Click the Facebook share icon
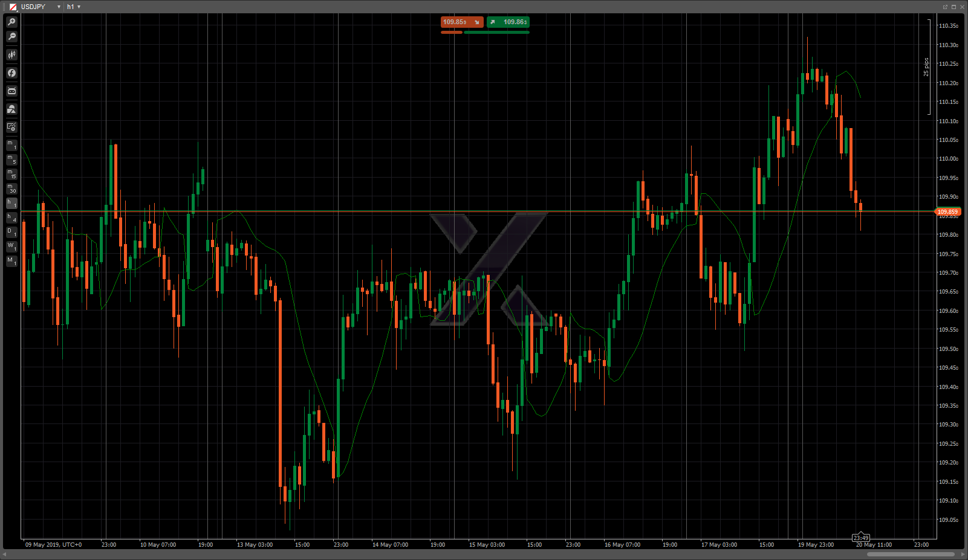 11,73
